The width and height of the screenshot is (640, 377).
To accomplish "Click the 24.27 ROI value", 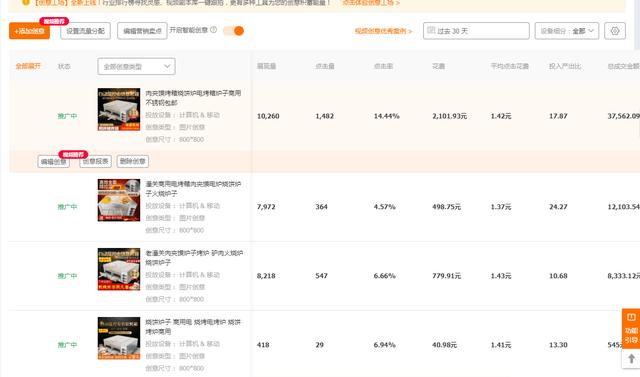I will [x=558, y=207].
